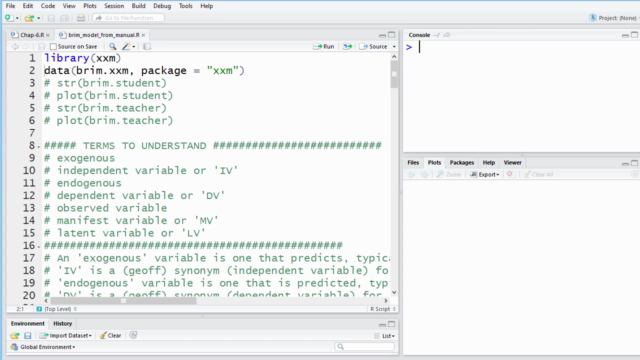640x360 pixels.
Task: Open the Session menu
Action: [114, 6]
